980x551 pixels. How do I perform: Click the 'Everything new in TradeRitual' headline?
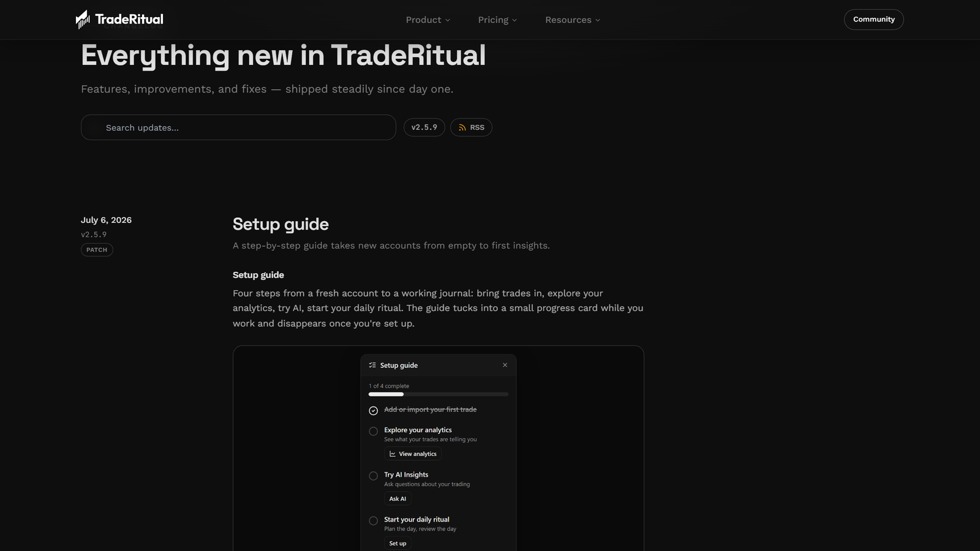tap(283, 55)
